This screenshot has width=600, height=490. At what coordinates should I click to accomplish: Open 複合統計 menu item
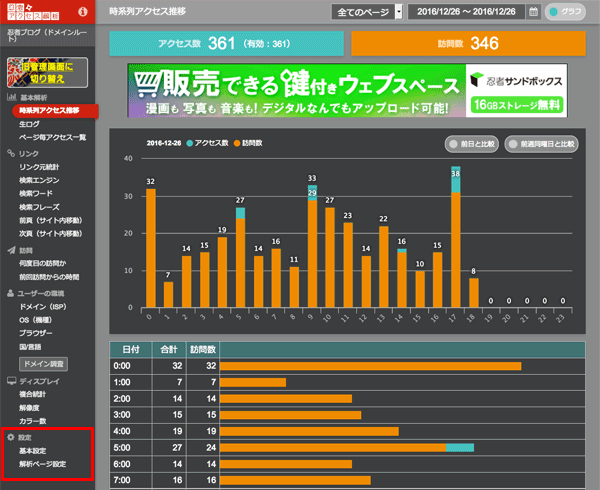point(32,394)
